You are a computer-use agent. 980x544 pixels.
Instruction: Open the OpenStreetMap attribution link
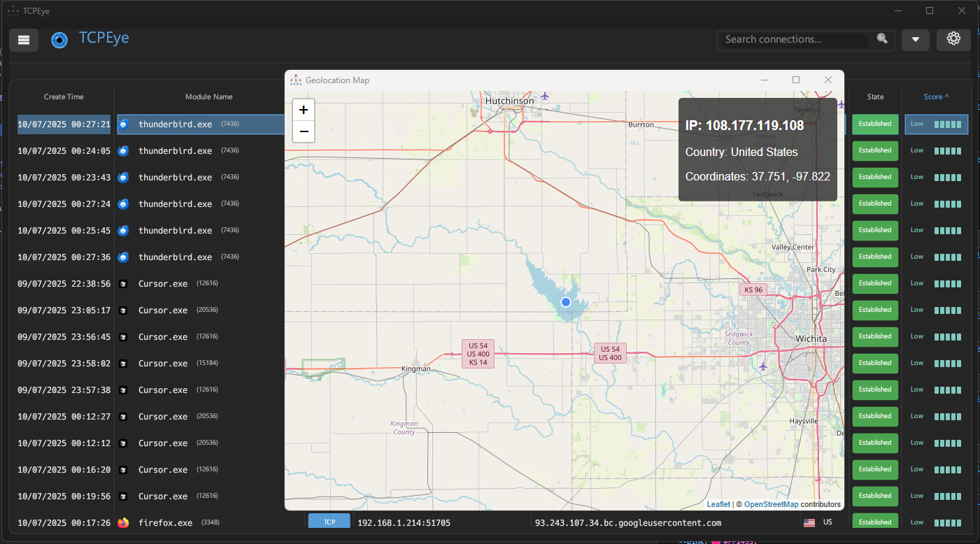pos(771,504)
